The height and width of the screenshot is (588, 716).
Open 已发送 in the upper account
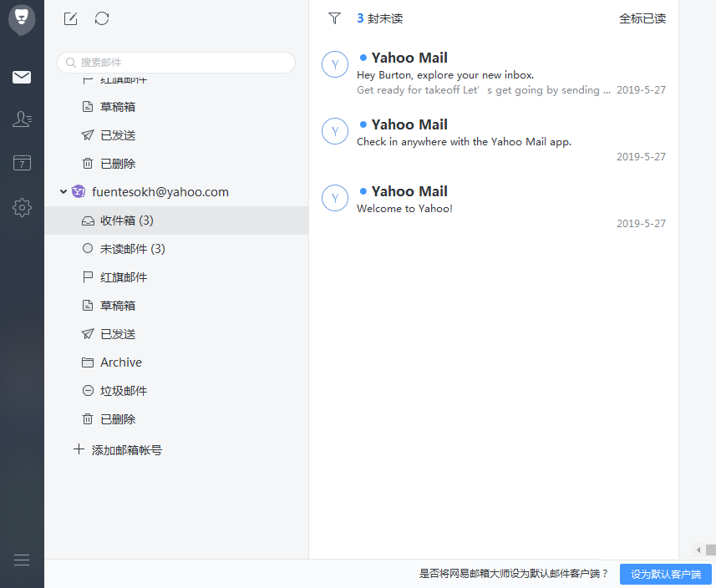(177, 135)
